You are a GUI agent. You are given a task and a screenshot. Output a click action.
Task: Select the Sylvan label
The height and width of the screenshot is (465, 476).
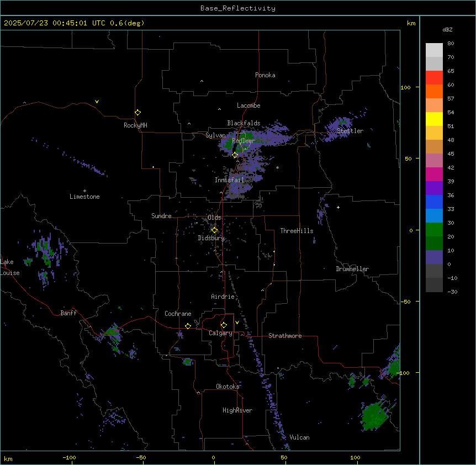point(215,135)
